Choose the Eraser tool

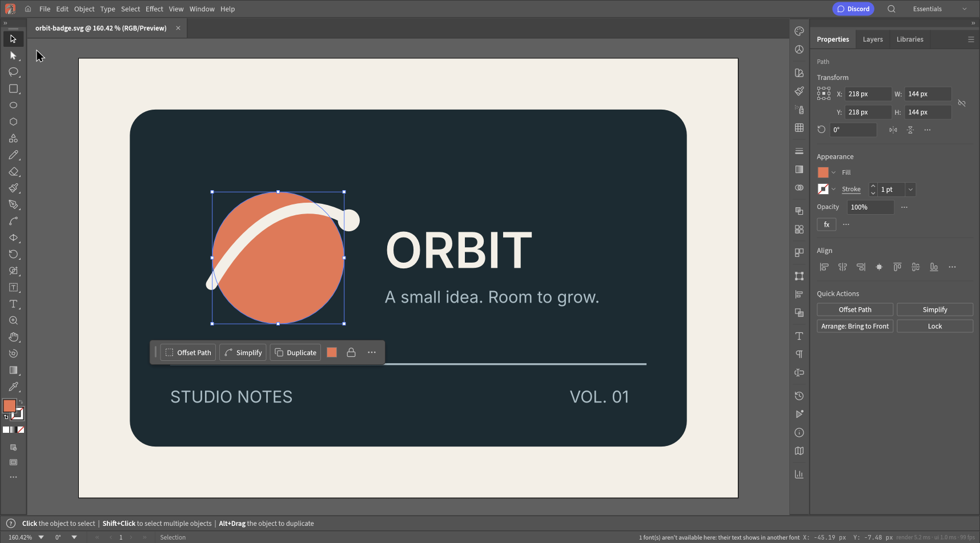click(x=13, y=171)
